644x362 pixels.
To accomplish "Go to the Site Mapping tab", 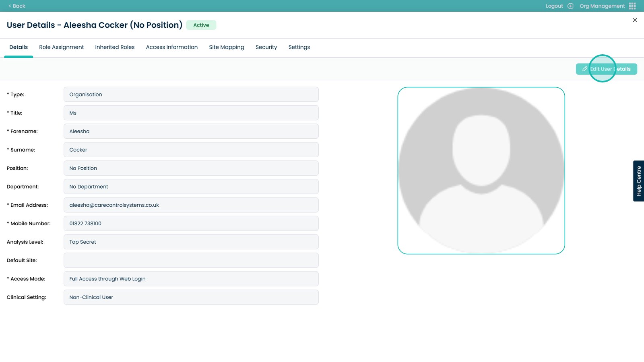I will point(226,47).
